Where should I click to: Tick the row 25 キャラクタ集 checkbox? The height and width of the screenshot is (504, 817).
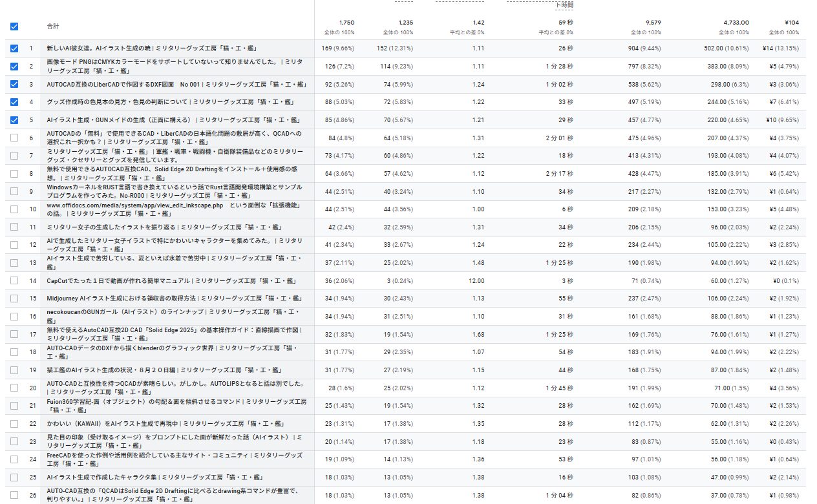[14, 478]
